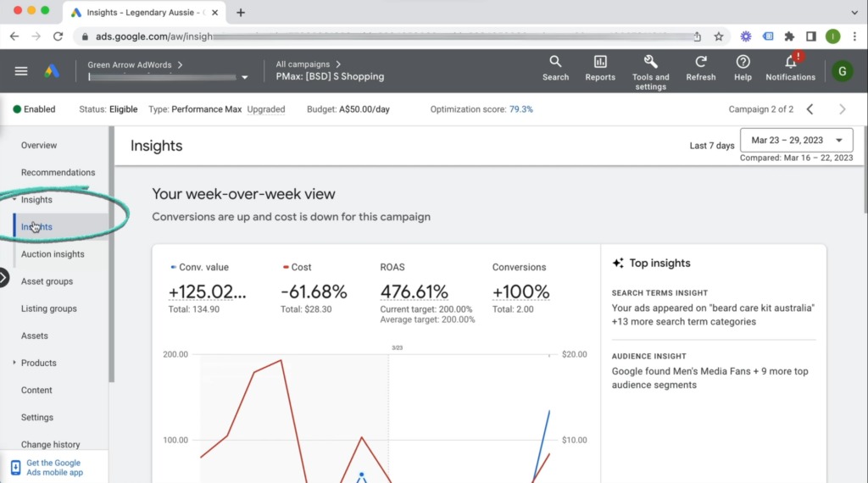
Task: Open Recommendations in the sidebar
Action: (x=58, y=172)
